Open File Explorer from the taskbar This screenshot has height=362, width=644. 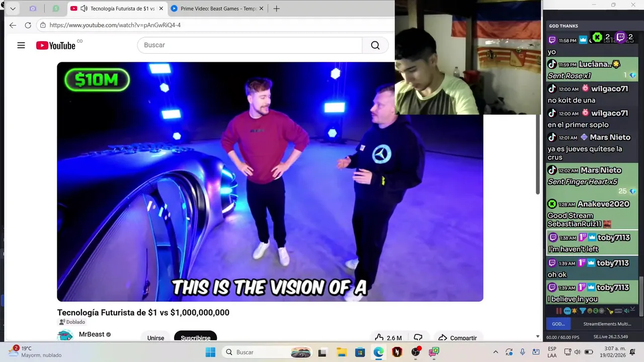coord(341,352)
